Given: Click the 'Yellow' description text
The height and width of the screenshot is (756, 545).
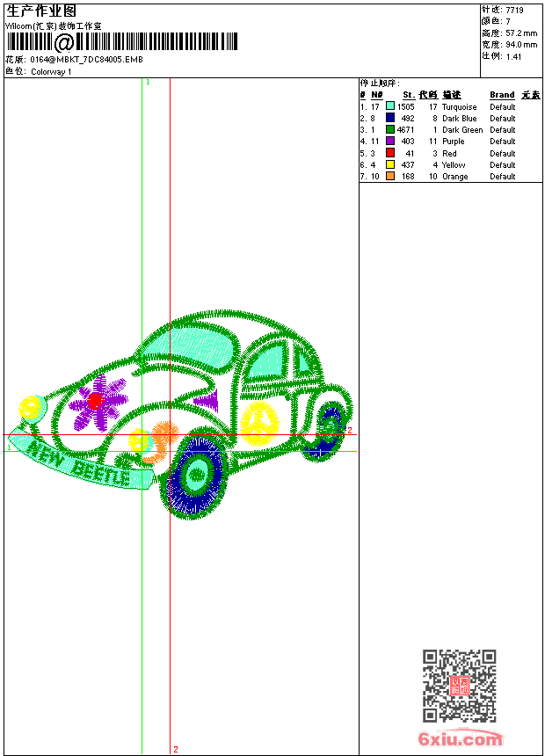Looking at the screenshot, I should point(454,165).
